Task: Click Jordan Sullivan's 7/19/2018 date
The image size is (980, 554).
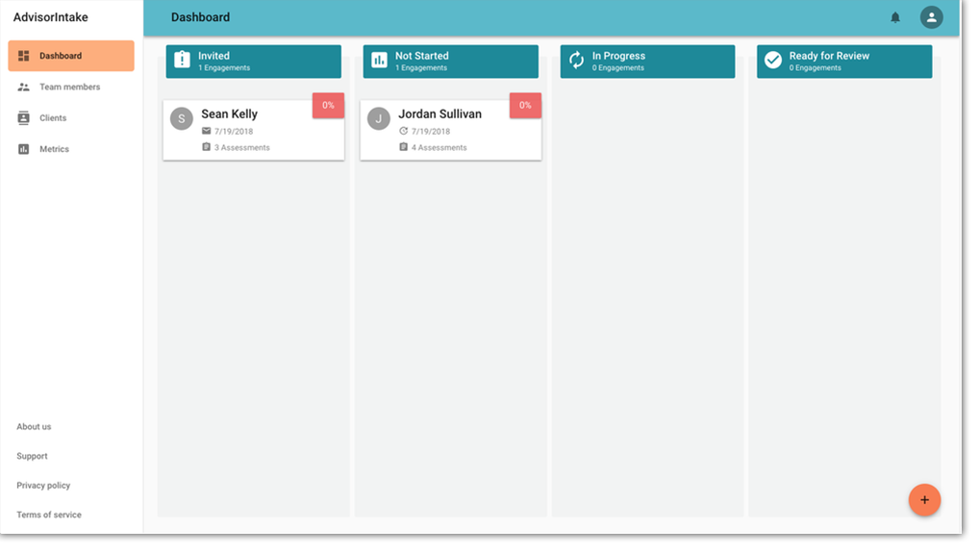Action: pyautogui.click(x=431, y=132)
